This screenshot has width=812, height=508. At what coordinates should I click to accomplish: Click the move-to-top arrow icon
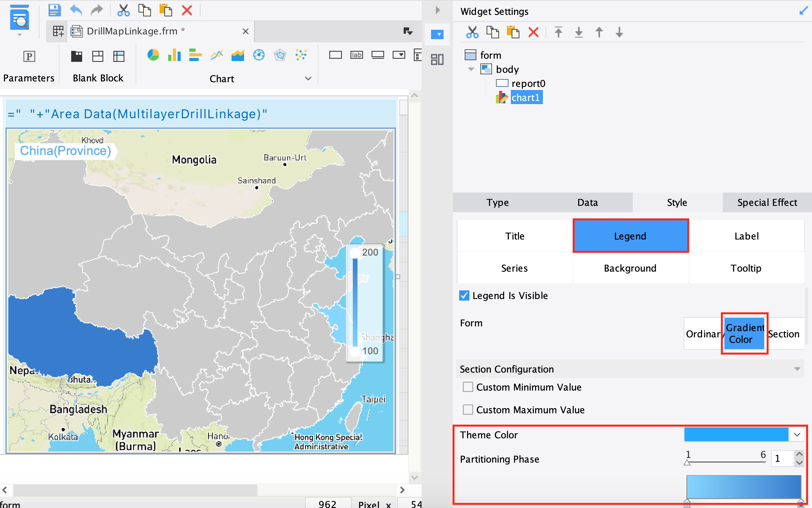coord(559,32)
